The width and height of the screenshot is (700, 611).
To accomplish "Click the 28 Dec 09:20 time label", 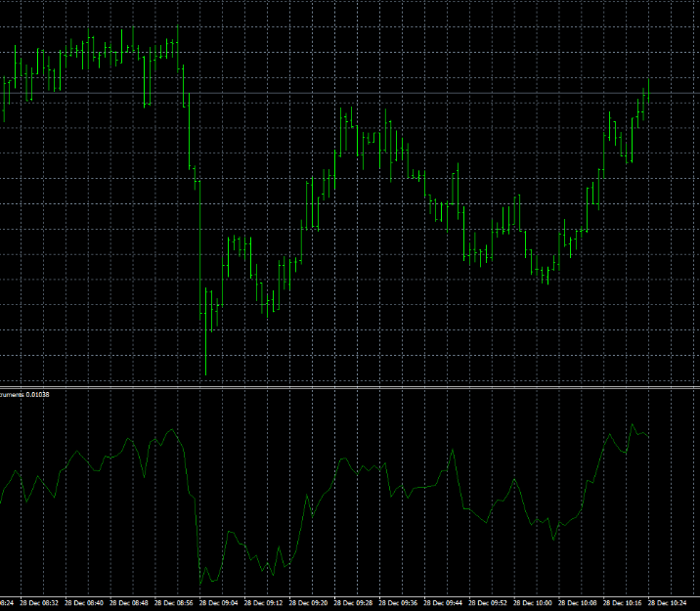I will (x=309, y=602).
